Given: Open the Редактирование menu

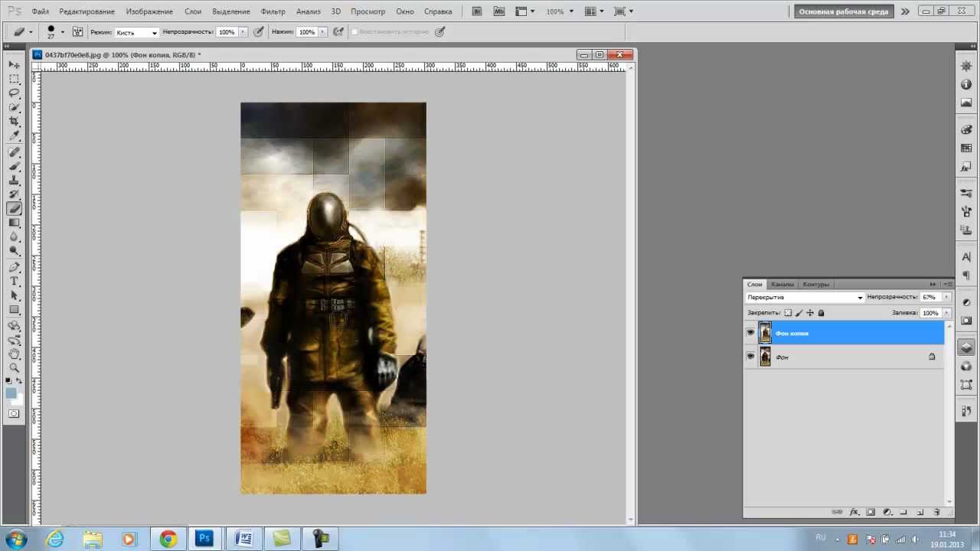Looking at the screenshot, I should [87, 11].
